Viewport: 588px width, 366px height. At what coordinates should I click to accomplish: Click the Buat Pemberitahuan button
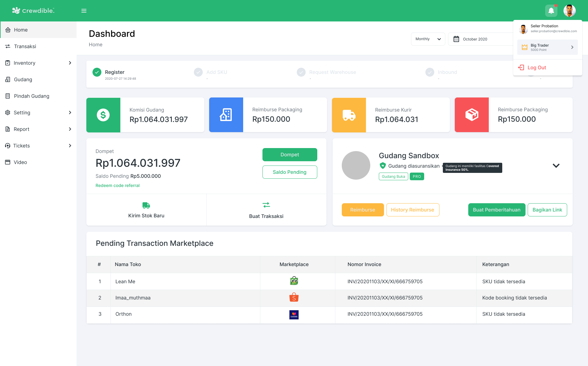pos(496,210)
